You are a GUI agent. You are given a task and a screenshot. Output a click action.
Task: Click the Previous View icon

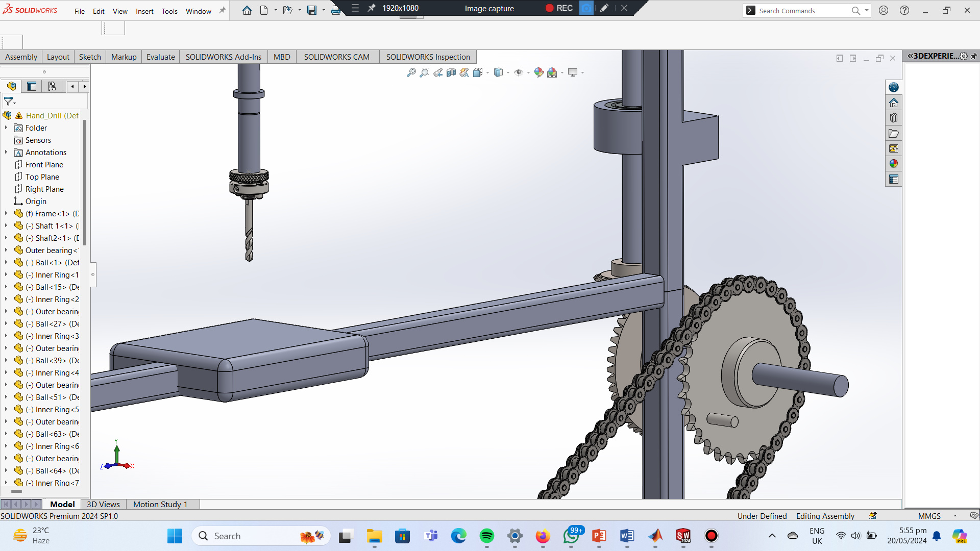(x=437, y=72)
